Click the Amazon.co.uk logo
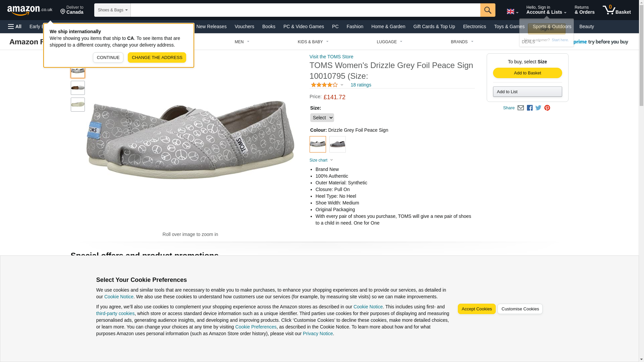This screenshot has height=362, width=644. click(x=30, y=10)
